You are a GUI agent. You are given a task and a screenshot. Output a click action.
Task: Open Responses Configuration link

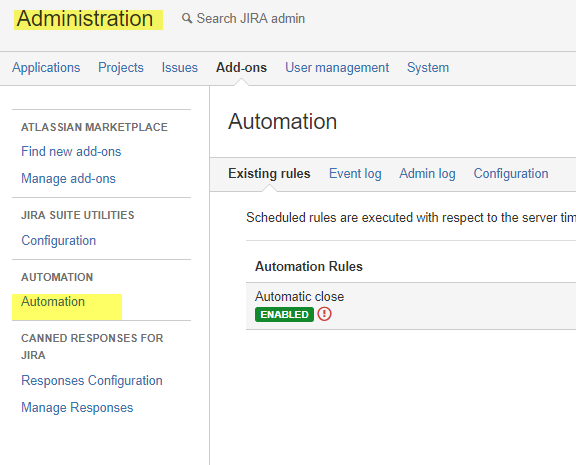pyautogui.click(x=92, y=381)
